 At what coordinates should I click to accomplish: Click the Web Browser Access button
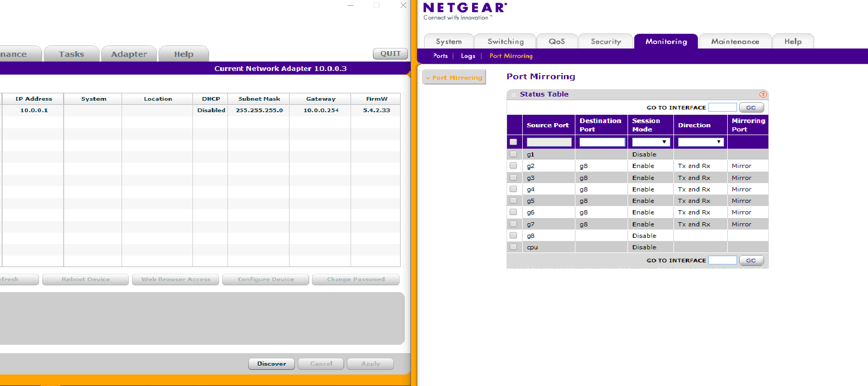pos(176,280)
